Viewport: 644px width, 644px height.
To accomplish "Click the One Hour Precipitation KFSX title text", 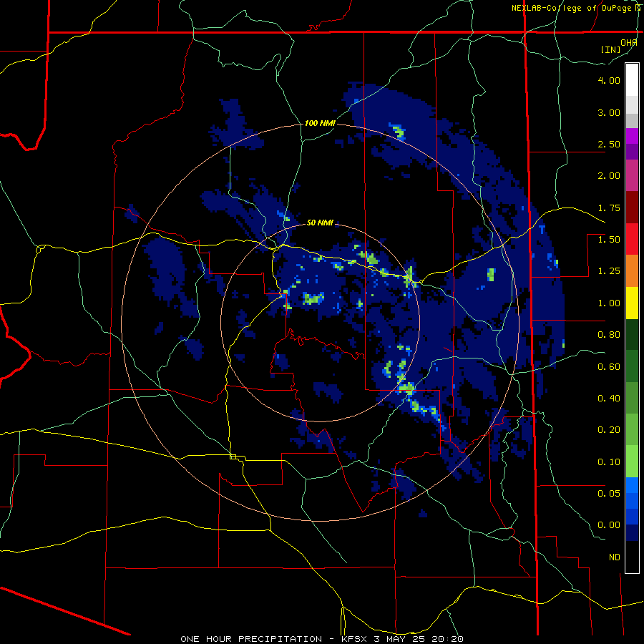I will pyautogui.click(x=322, y=639).
